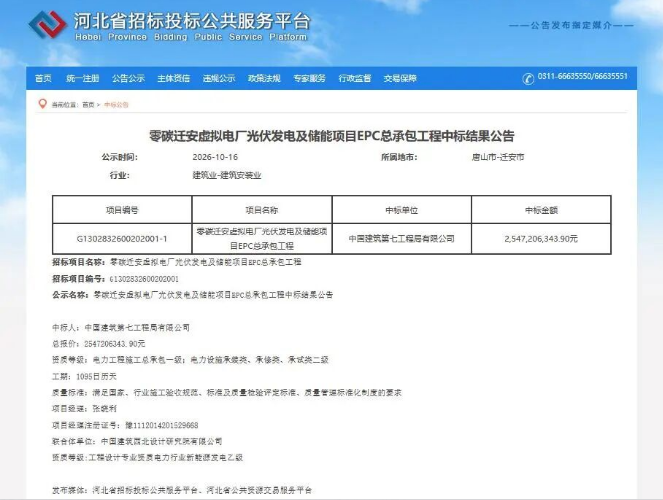Image resolution: width=663 pixels, height=500 pixels.
Task: Click the phone number 0311-66635550/66635551
Action: point(583,77)
